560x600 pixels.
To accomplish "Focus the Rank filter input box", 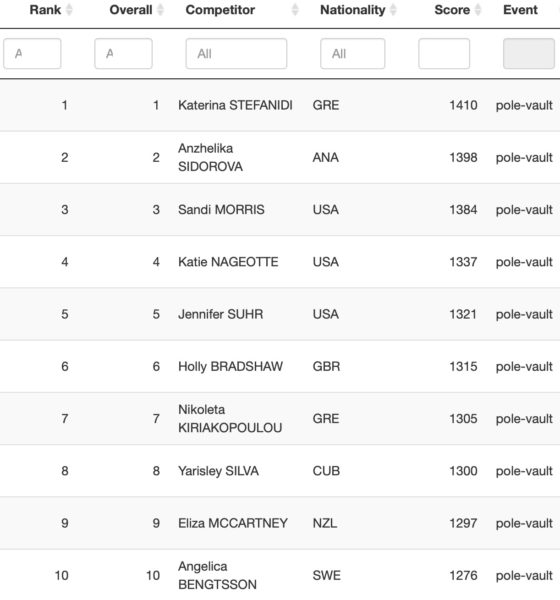I will [32, 54].
